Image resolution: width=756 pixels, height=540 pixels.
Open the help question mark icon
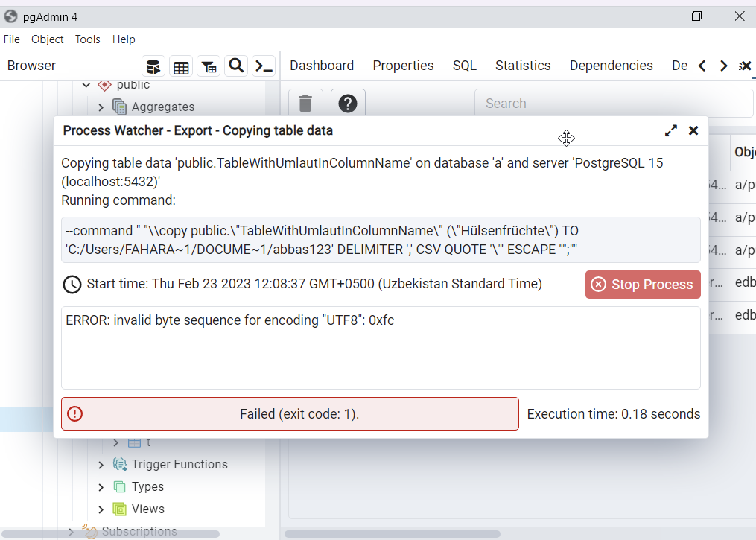tap(348, 103)
